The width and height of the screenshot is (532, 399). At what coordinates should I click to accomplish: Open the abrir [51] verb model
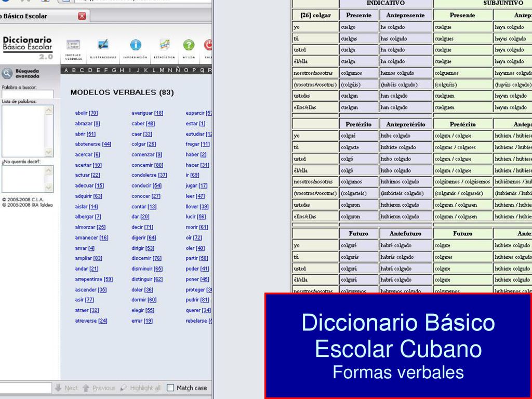(85, 134)
